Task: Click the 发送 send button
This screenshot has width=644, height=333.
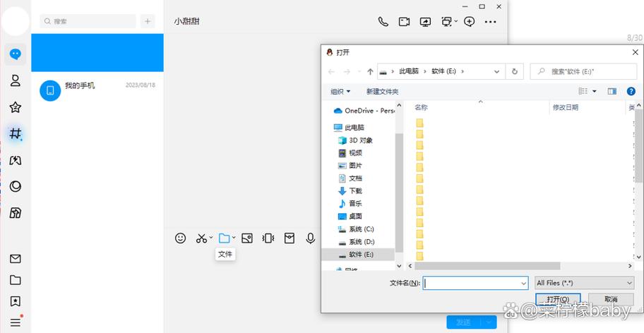Action: [465, 322]
